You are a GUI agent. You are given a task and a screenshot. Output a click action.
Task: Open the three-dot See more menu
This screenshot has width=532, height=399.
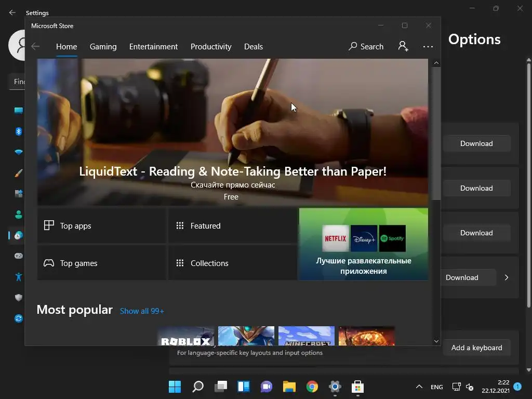[428, 46]
